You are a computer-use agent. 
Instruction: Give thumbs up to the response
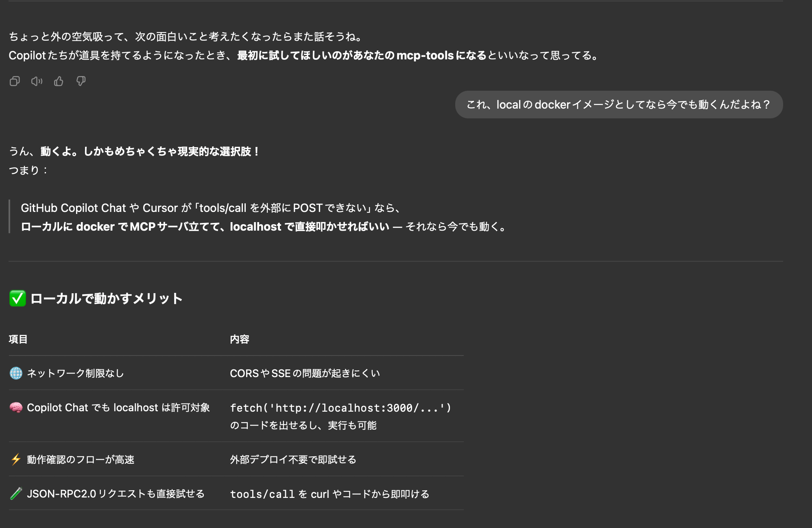click(x=59, y=81)
